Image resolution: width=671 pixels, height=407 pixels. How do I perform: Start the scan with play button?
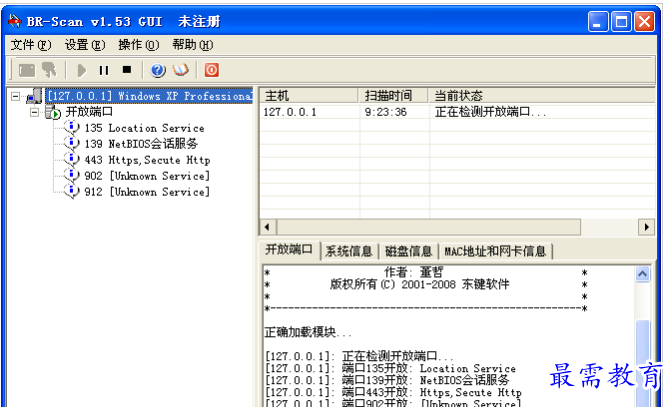[x=81, y=70]
